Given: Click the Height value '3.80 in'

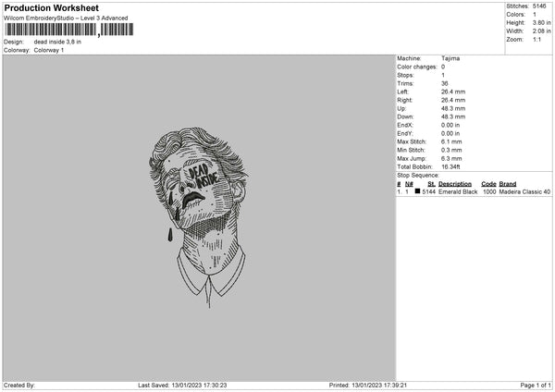Looking at the screenshot, I should pos(541,22).
